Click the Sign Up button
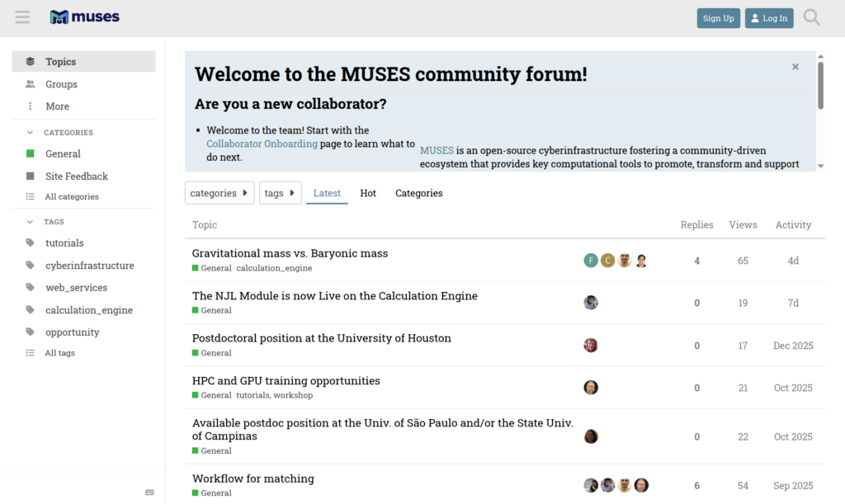The image size is (845, 504). pyautogui.click(x=718, y=18)
